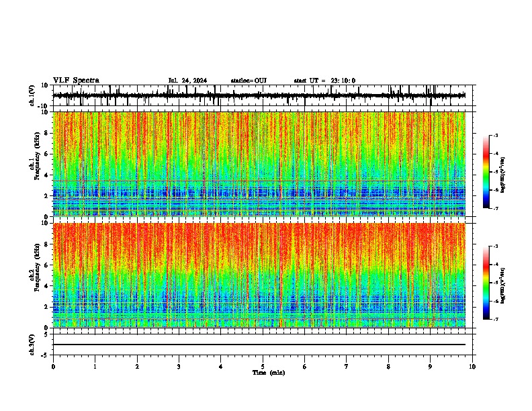Click the time axis tick label "5"
The width and height of the screenshot is (532, 411).
pos(263,367)
